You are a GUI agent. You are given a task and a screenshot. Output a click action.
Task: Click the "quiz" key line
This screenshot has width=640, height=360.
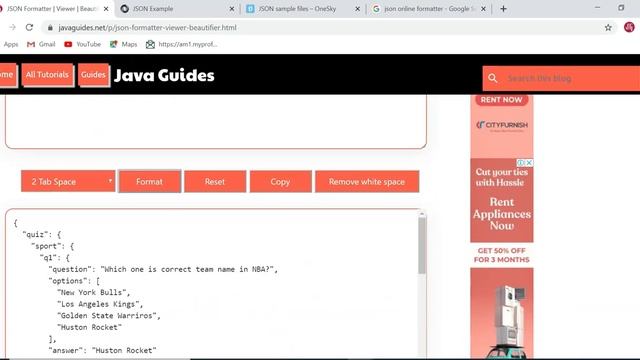click(x=42, y=234)
